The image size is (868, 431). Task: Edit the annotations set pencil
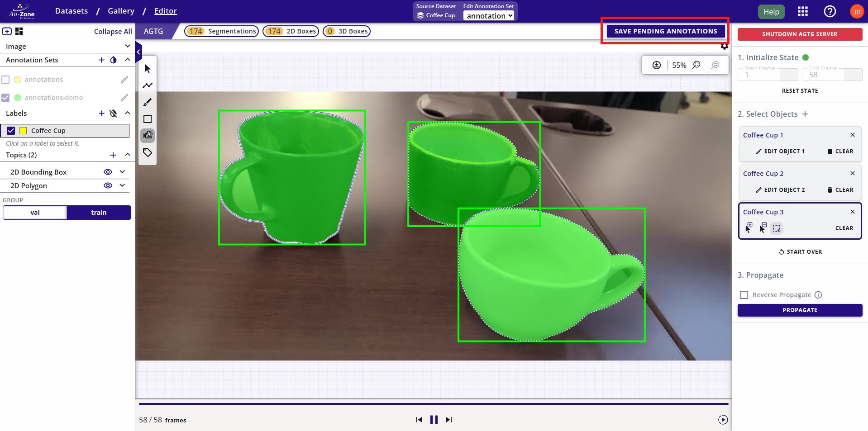(x=124, y=80)
